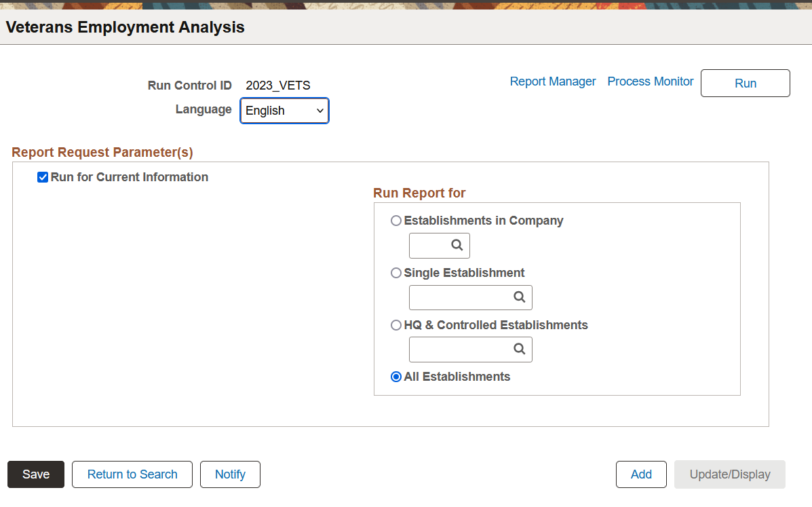Click the Single Establishment lookup magnifier icon

pos(519,297)
